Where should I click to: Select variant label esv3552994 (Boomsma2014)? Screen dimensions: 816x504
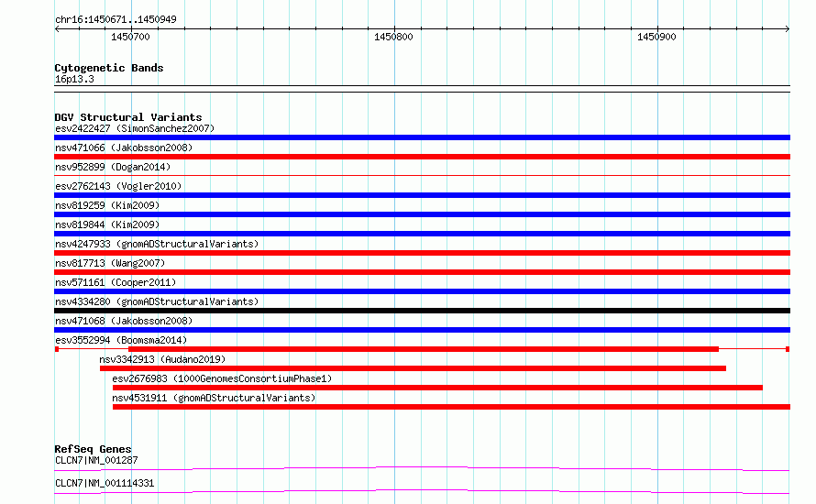[x=121, y=340]
